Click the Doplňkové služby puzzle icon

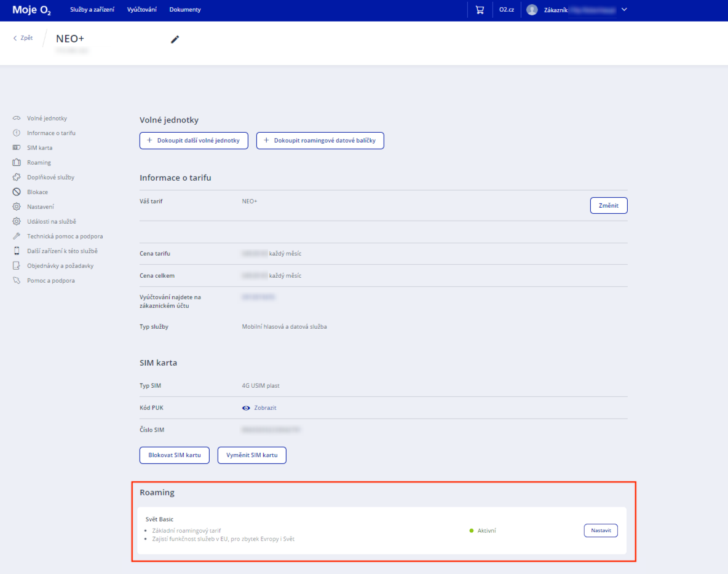[x=17, y=178]
